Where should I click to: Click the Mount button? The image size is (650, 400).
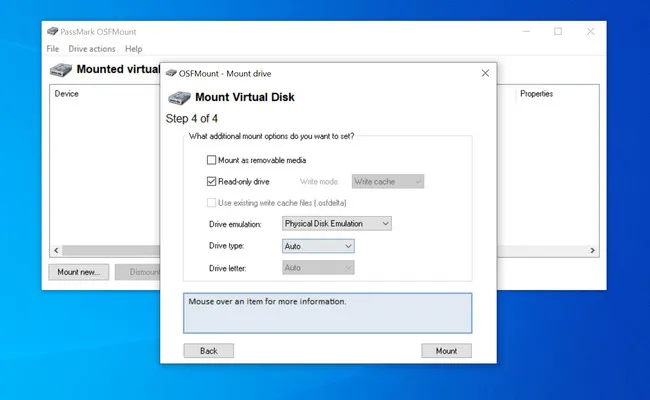click(446, 351)
